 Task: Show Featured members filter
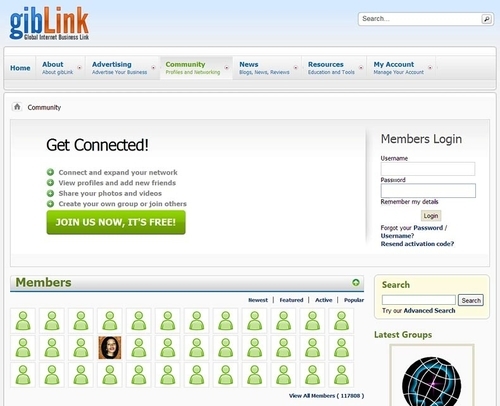(x=291, y=300)
